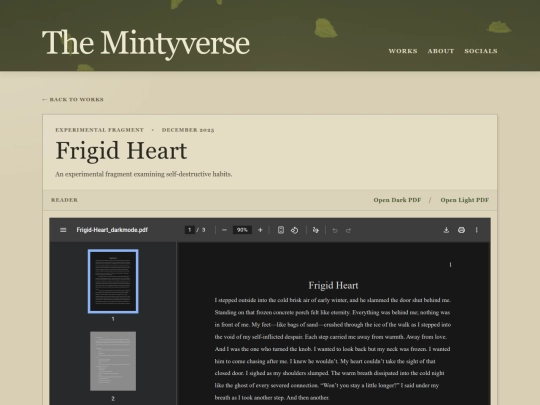Rotate the PDF counterclockwise
Image resolution: width=540 pixels, height=405 pixels.
coord(294,230)
